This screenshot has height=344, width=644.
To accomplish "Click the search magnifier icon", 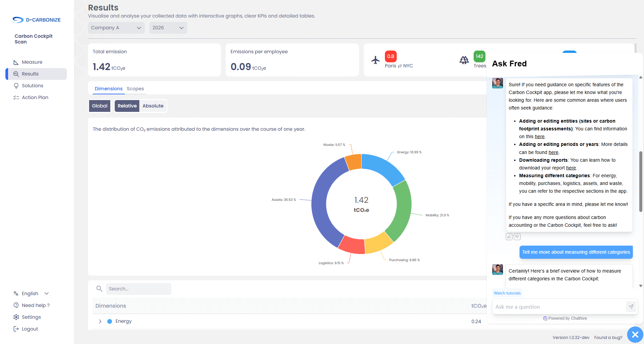I will [x=99, y=289].
